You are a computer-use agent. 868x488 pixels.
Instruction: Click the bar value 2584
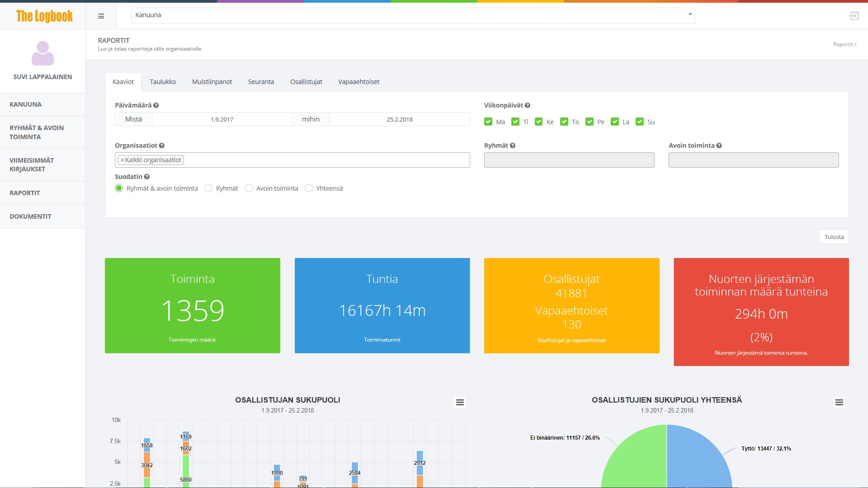coord(354,473)
